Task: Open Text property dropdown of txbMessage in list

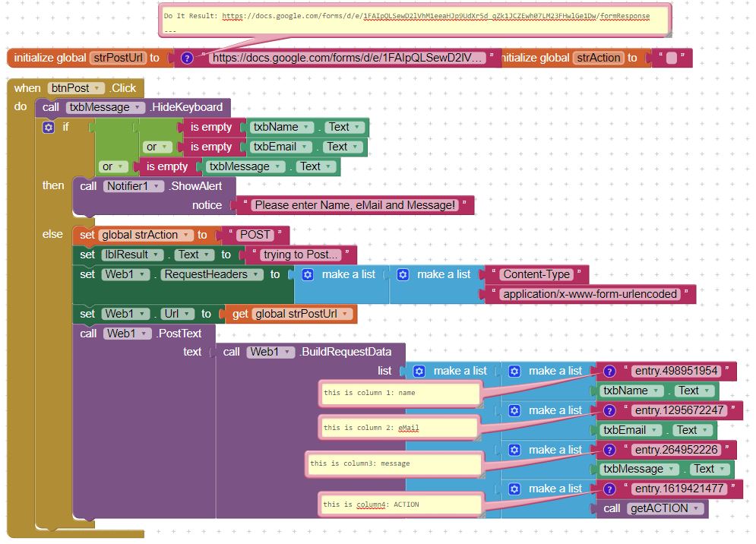Action: 710,469
